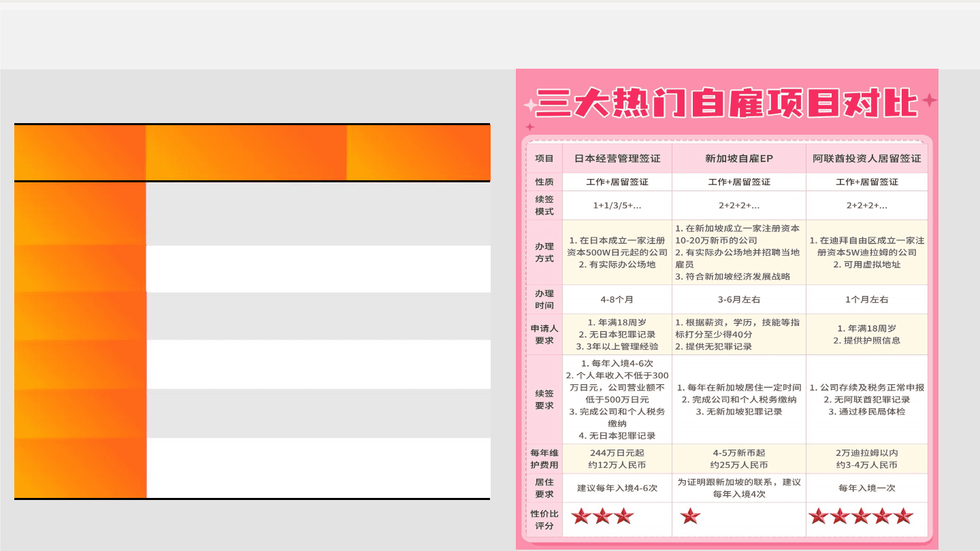Click the 1个月左右 processing time cell
The width and height of the screenshot is (980, 551).
click(x=867, y=299)
